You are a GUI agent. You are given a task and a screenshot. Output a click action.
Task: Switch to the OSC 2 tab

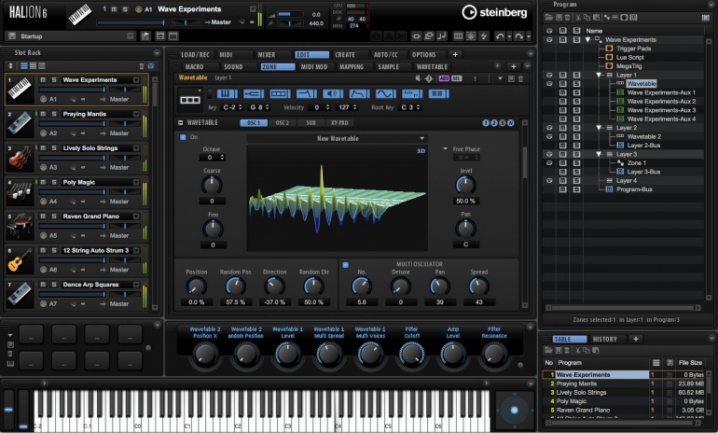coord(283,123)
